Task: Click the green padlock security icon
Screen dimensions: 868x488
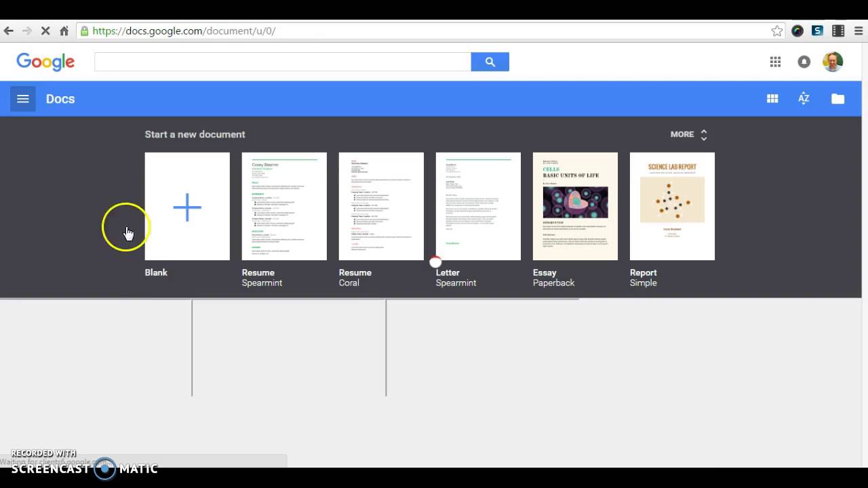Action: (x=84, y=30)
